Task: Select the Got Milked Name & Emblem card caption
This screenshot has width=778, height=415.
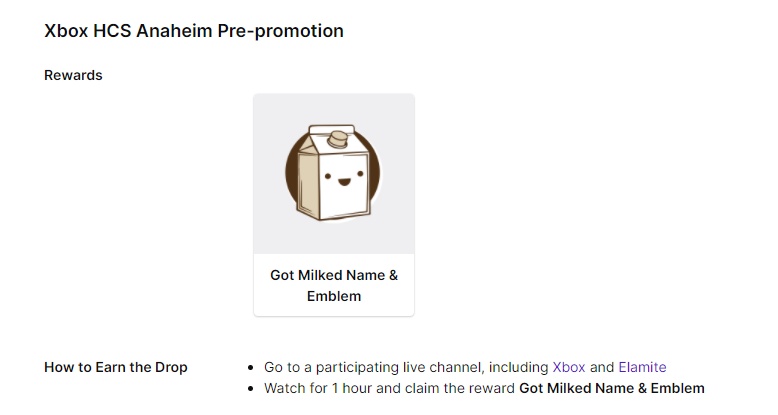Action: (334, 285)
